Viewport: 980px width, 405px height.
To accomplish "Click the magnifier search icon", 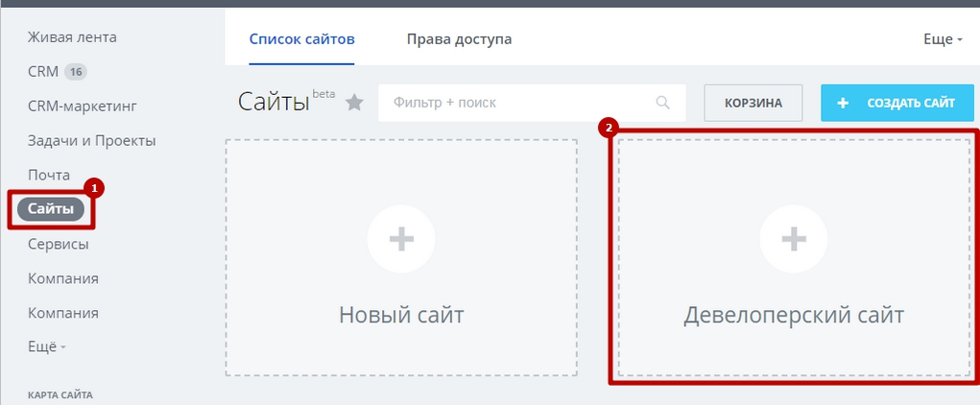I will 662,103.
